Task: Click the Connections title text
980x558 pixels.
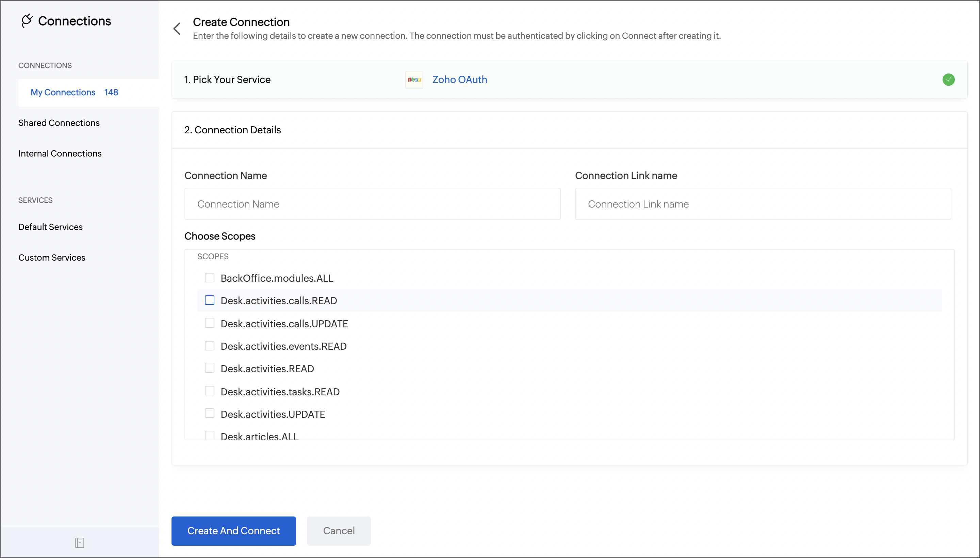Action: point(75,21)
